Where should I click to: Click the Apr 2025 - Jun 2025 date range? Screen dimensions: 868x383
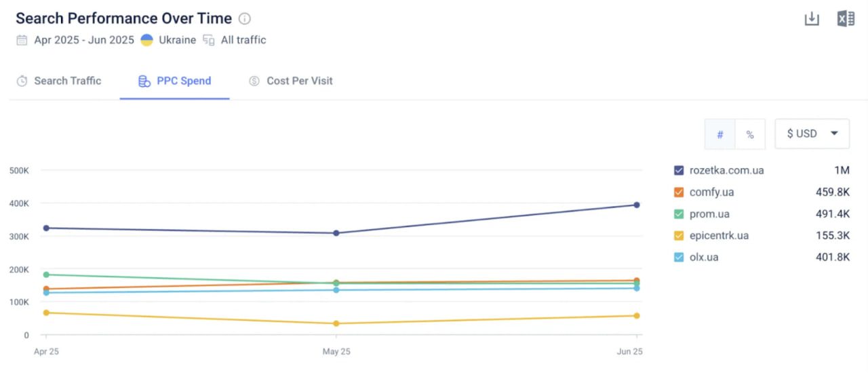pos(84,40)
